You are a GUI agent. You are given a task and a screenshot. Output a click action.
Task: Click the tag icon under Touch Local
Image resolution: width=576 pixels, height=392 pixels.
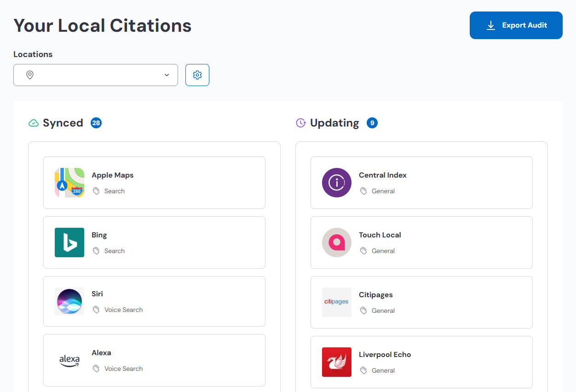tap(363, 251)
